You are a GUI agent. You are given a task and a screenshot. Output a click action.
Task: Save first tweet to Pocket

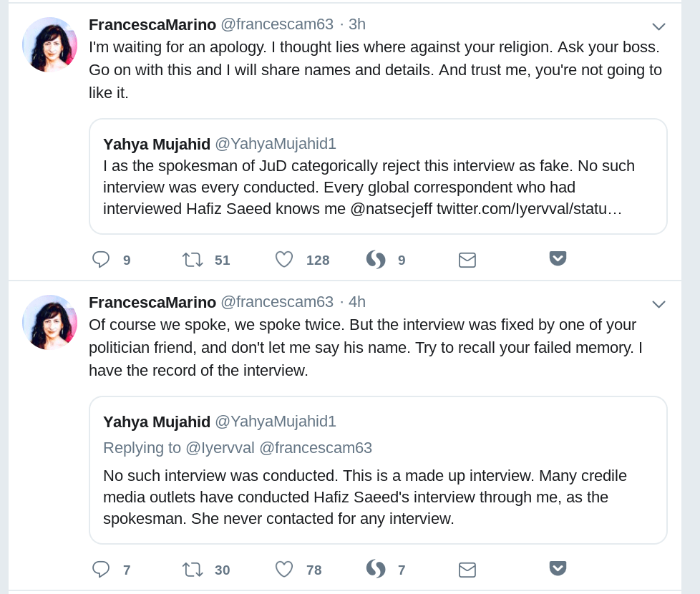coord(558,258)
